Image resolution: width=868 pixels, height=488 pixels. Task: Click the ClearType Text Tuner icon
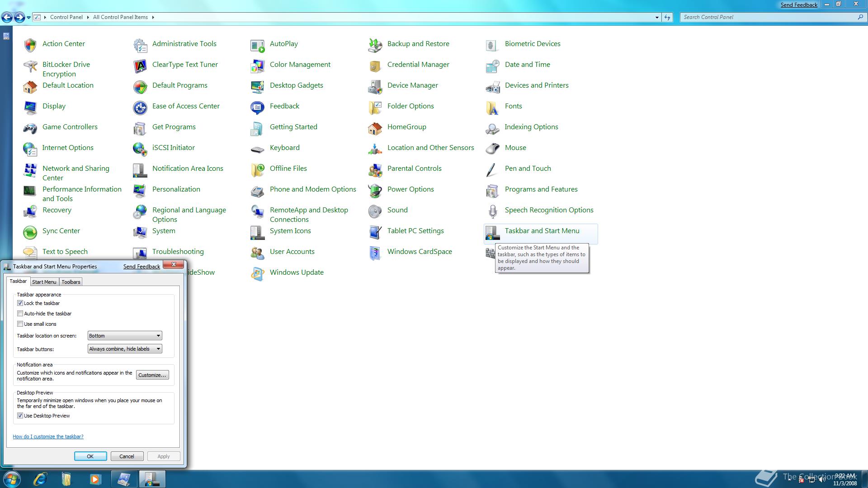[x=140, y=66]
